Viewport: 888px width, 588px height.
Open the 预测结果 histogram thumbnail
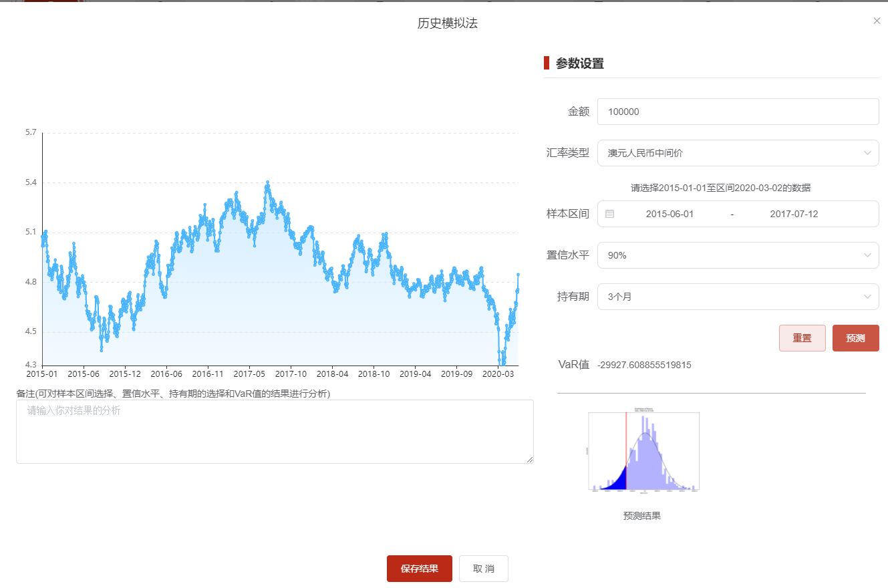tap(643, 451)
